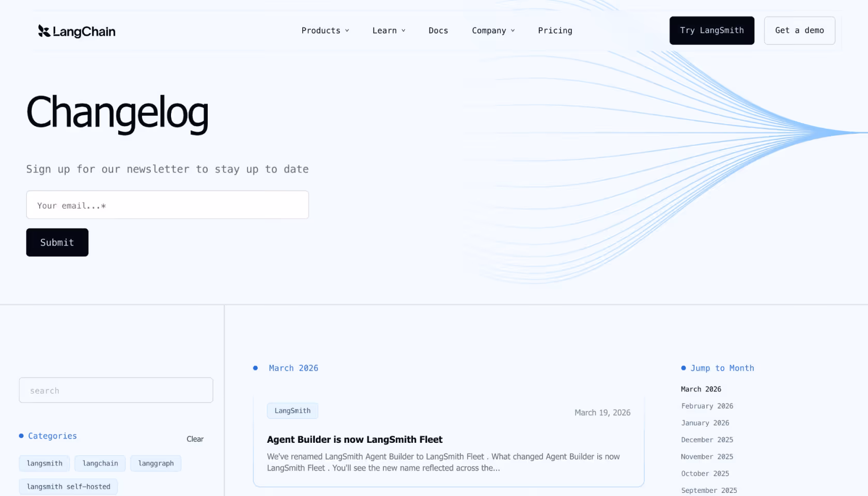Expand the Company dropdown menu

[x=493, y=30]
